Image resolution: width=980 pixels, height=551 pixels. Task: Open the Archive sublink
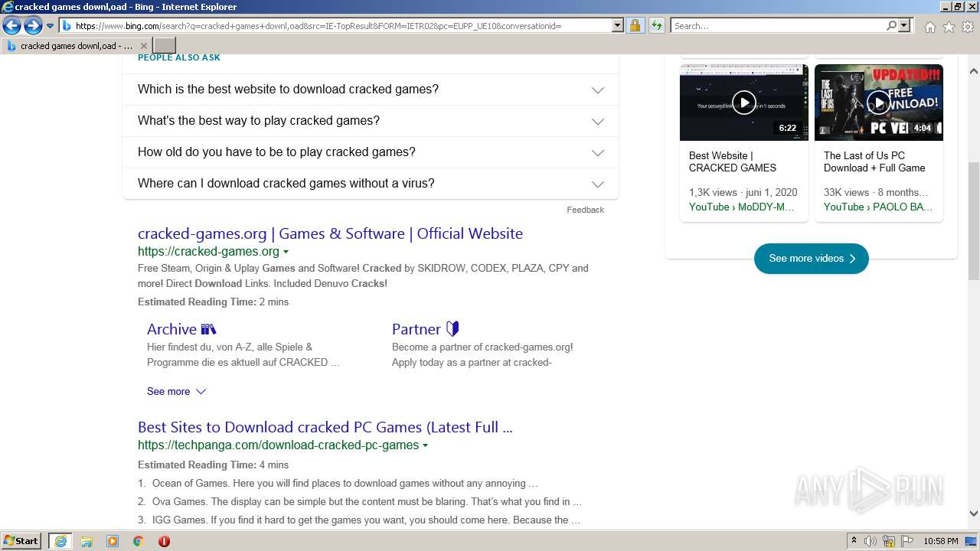coord(181,329)
